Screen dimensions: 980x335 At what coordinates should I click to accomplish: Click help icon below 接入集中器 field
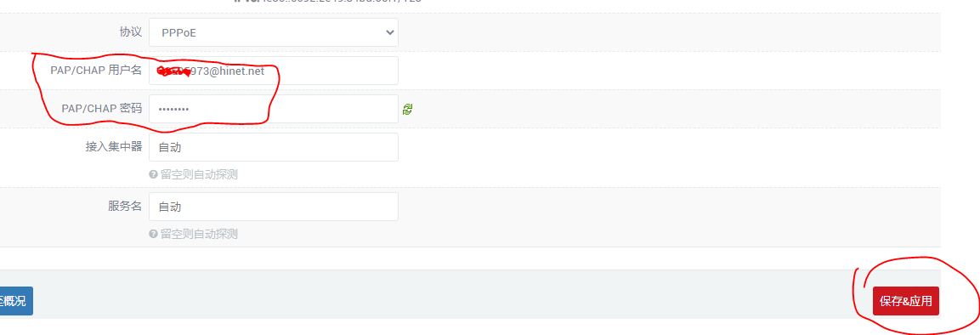pos(153,175)
